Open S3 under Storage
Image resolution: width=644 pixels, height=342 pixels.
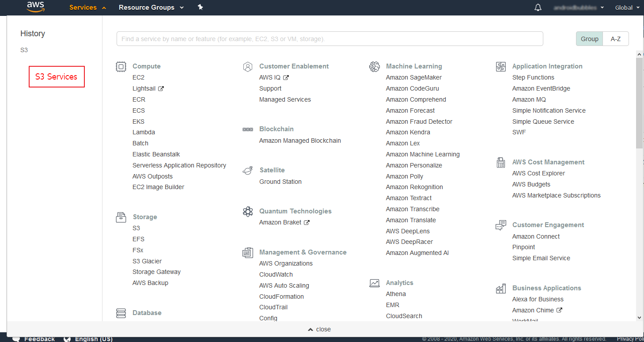(x=136, y=228)
